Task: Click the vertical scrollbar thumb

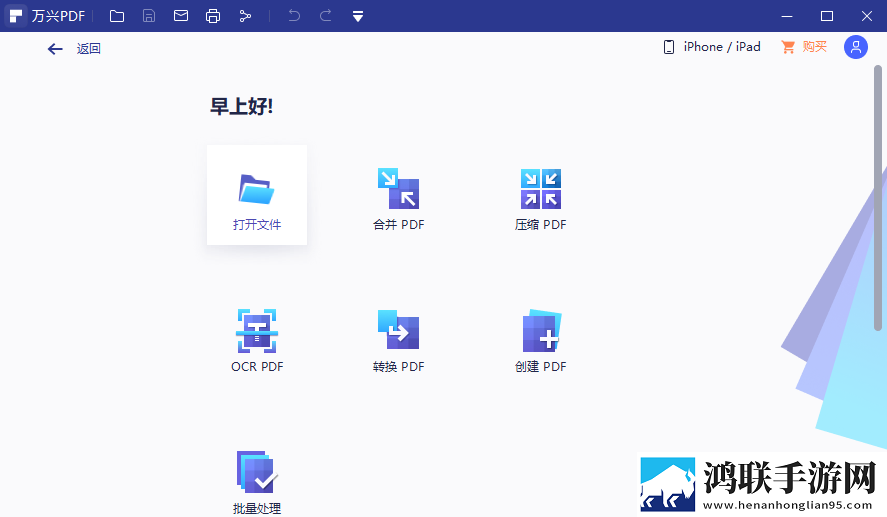Action: coord(878,198)
